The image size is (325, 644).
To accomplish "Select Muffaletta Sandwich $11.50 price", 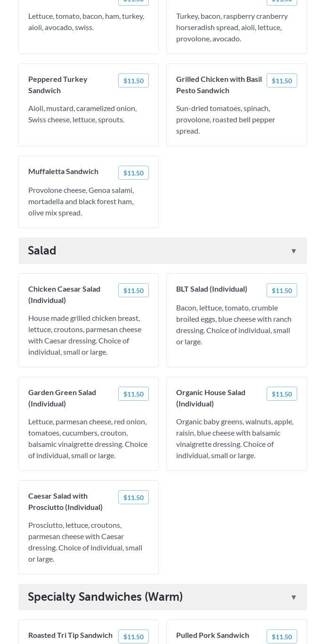I will point(133,173).
